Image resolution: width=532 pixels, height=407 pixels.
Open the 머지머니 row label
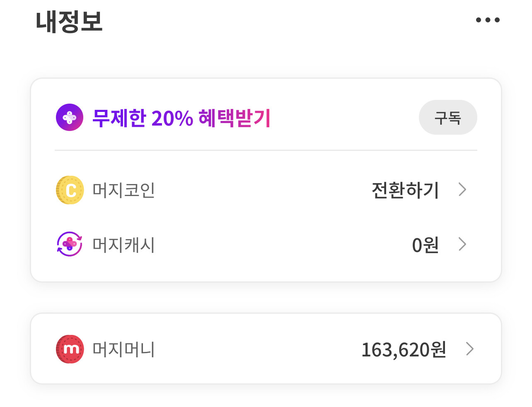[x=123, y=349]
